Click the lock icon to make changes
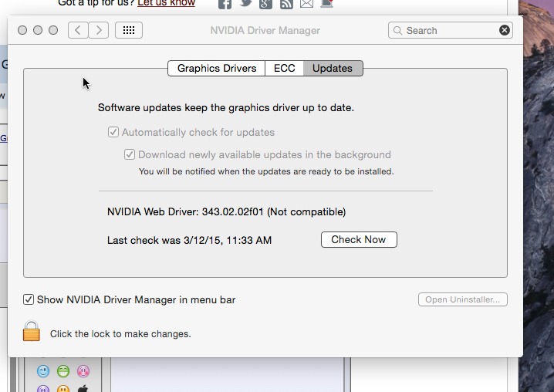Viewport: 554px width, 392px height. (32, 331)
